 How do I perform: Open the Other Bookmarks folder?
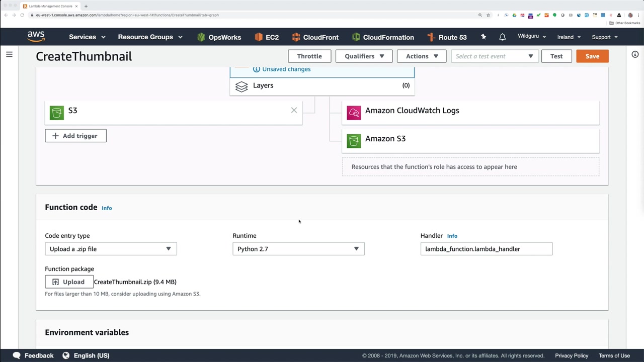[x=624, y=23]
